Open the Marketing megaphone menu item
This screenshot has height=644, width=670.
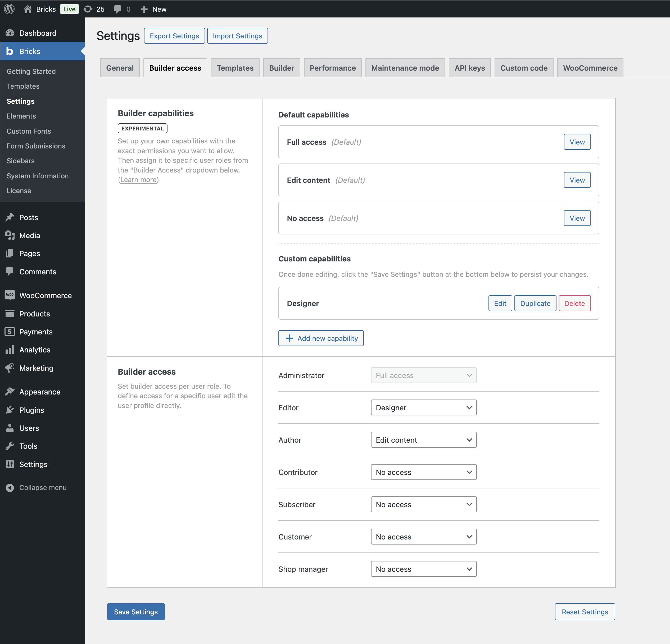pyautogui.click(x=36, y=368)
